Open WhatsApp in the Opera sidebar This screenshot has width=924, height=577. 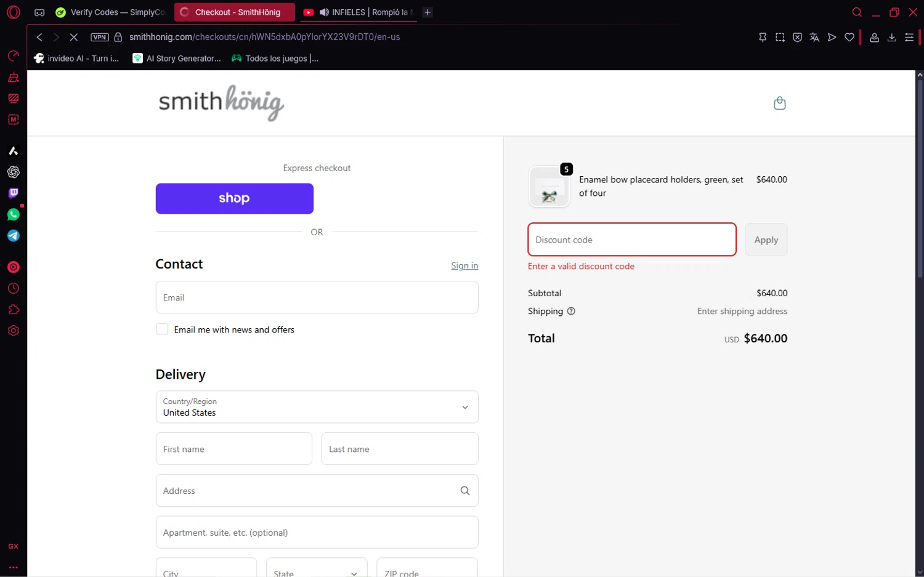[13, 214]
